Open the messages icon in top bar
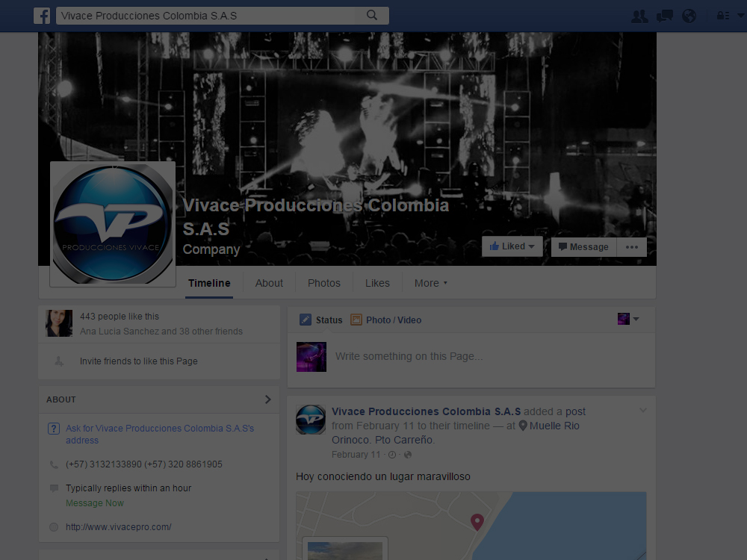Screen dimensions: 747x560 pos(664,16)
